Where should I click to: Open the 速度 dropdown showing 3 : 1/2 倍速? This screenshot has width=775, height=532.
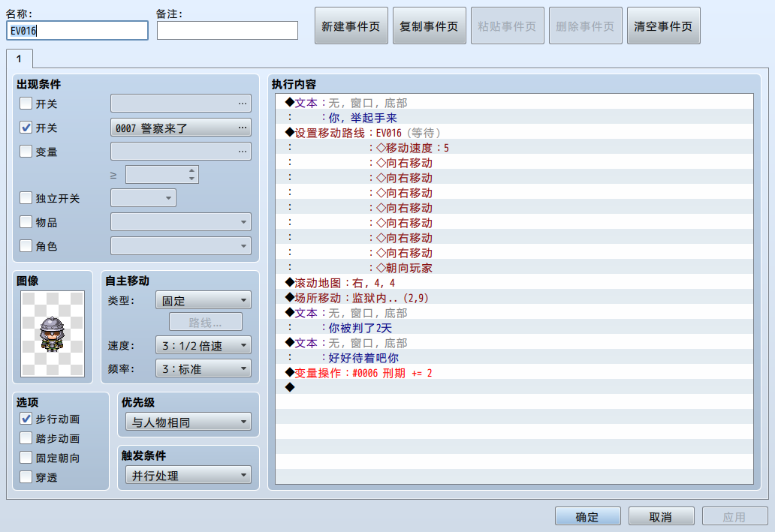click(204, 345)
